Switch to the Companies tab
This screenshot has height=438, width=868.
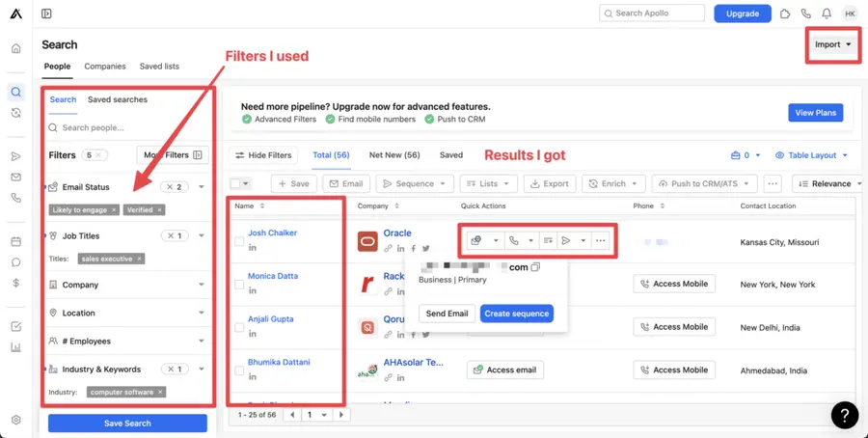point(104,66)
